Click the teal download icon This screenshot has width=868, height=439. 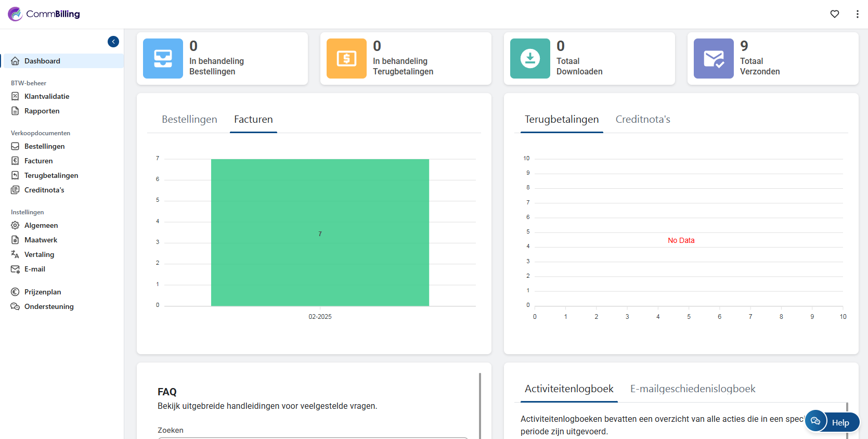coord(530,58)
